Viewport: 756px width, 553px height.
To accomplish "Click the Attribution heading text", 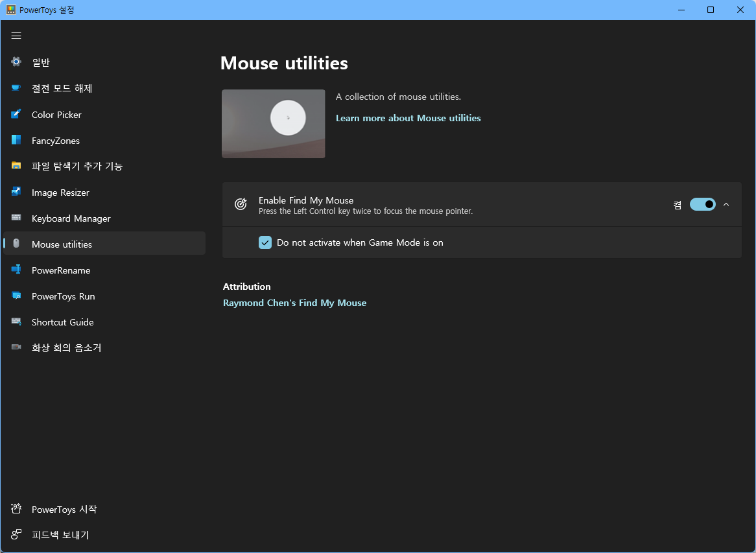I will (x=246, y=287).
